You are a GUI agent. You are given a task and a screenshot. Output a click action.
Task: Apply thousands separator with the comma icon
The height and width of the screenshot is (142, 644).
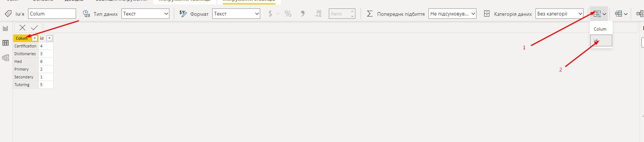point(303,14)
